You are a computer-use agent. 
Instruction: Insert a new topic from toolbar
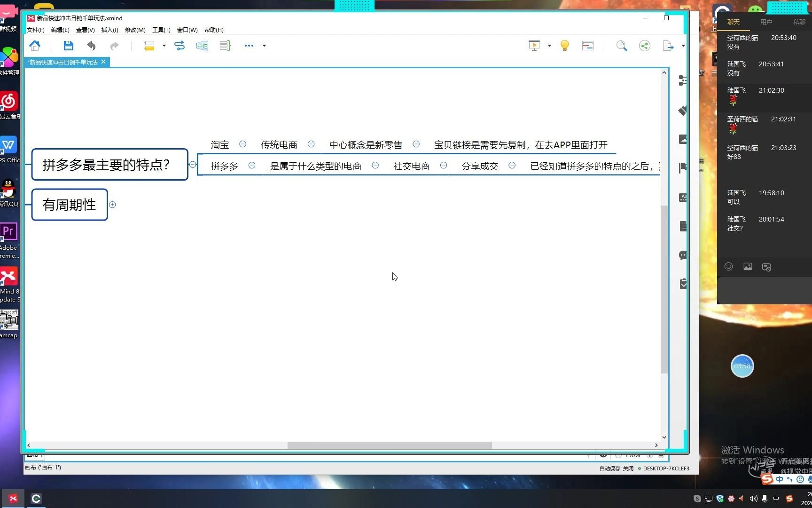click(149, 46)
